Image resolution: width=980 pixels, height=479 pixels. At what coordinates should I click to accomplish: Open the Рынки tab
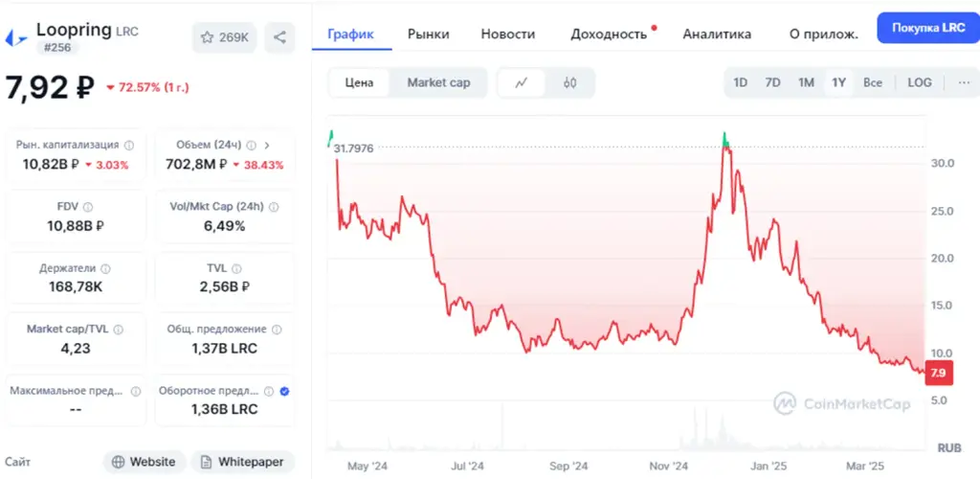coord(428,34)
